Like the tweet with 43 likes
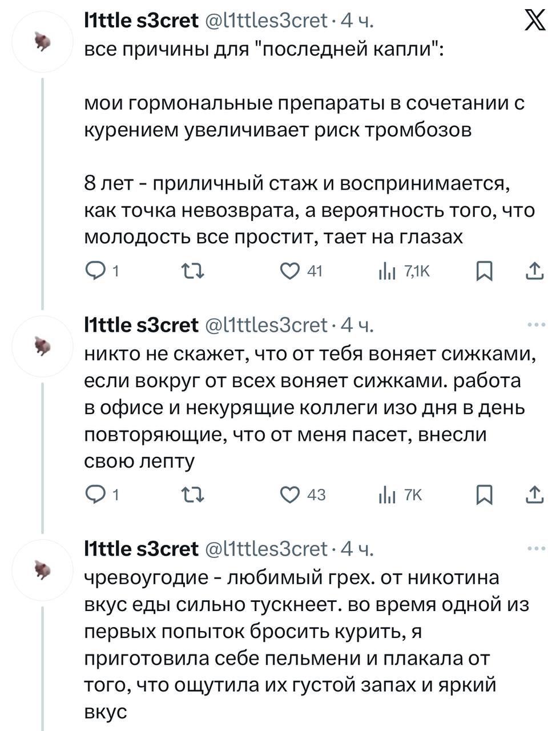 tap(290, 495)
